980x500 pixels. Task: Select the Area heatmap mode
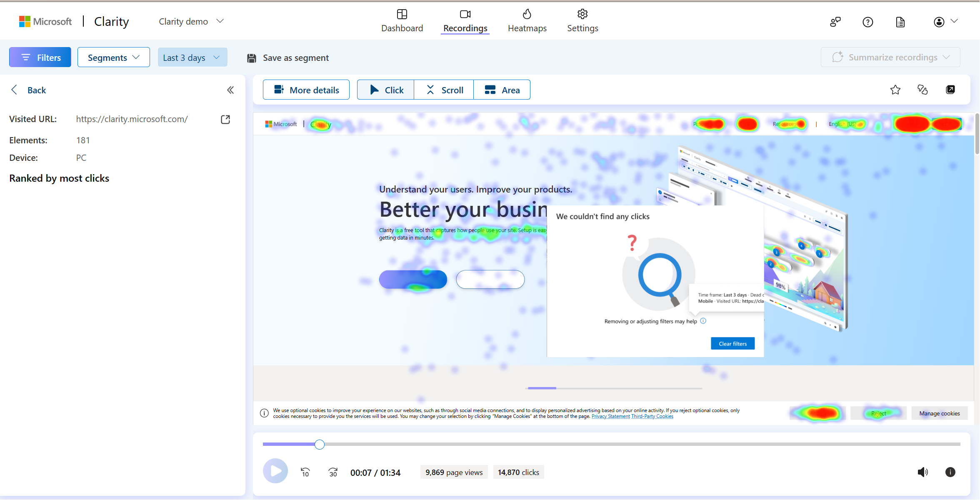pos(502,90)
